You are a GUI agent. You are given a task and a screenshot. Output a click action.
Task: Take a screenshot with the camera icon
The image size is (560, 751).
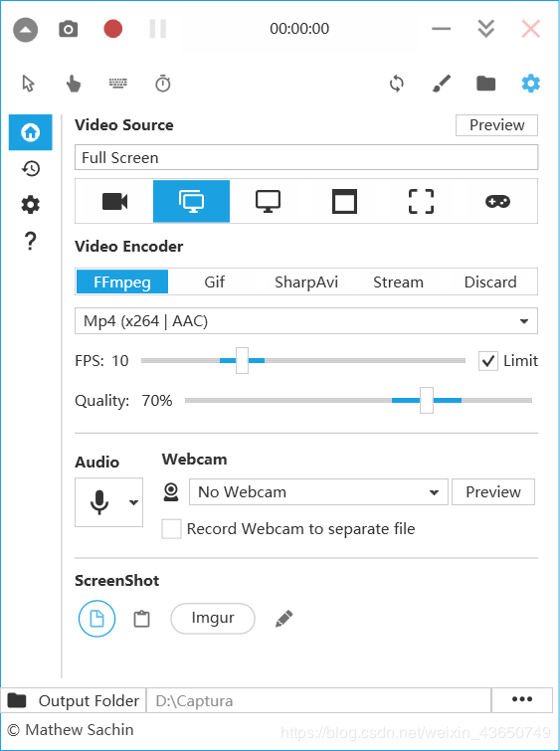68,29
